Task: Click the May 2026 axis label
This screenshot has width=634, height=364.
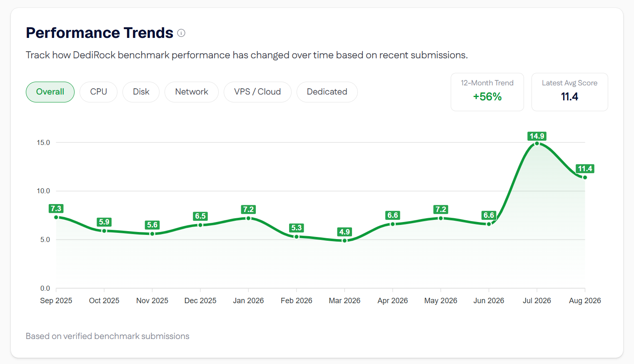Action: tap(441, 301)
